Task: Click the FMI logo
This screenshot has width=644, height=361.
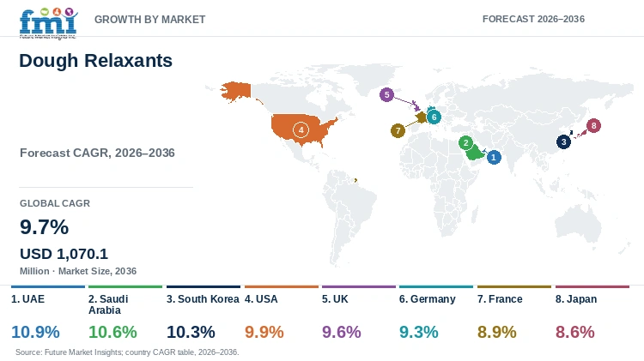Action: click(x=48, y=23)
